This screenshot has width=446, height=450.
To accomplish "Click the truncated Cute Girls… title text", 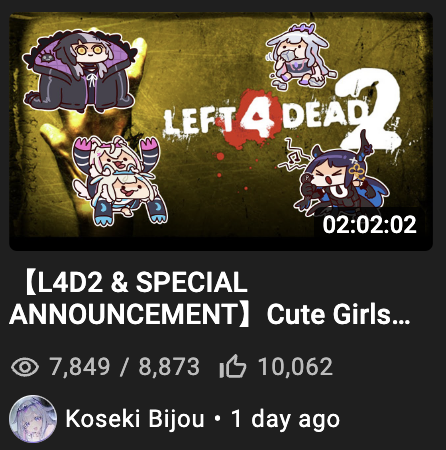I will click(338, 314).
